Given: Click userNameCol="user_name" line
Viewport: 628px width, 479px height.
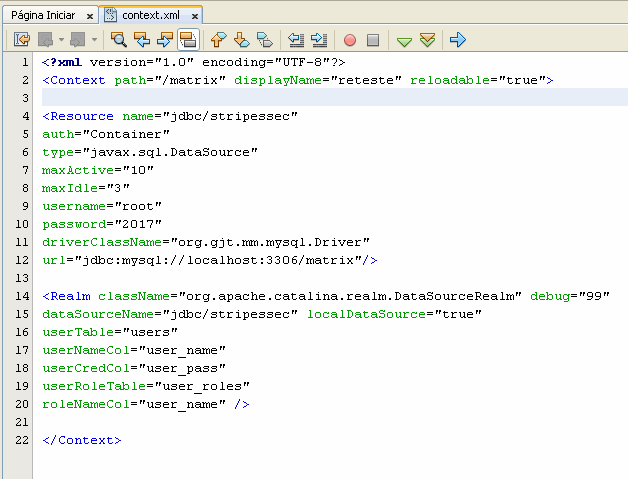Looking at the screenshot, I should (x=134, y=350).
